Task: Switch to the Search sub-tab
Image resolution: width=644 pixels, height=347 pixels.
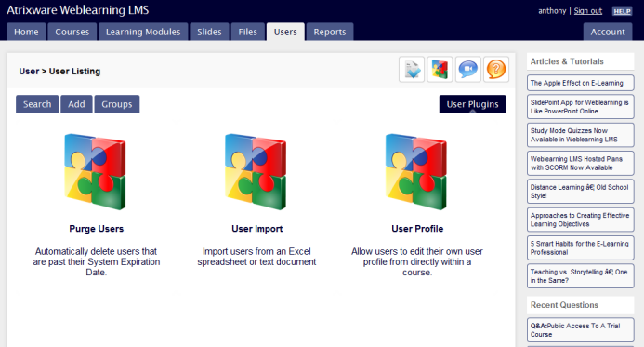Action: click(x=37, y=104)
